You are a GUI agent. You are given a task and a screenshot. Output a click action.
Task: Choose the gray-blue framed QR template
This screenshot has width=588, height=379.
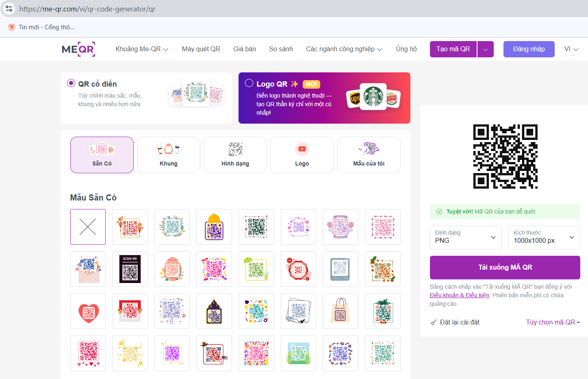pos(341,269)
